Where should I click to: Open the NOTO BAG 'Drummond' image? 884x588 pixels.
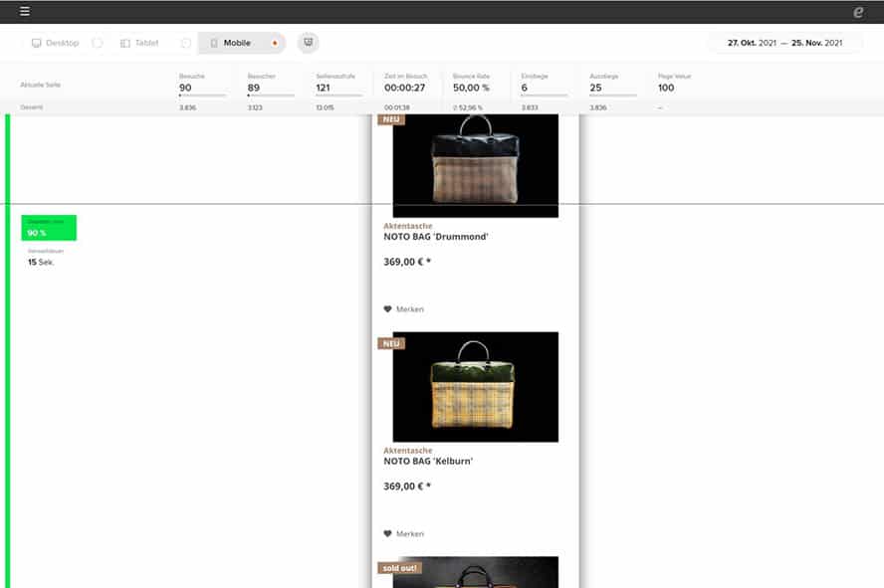[475, 165]
